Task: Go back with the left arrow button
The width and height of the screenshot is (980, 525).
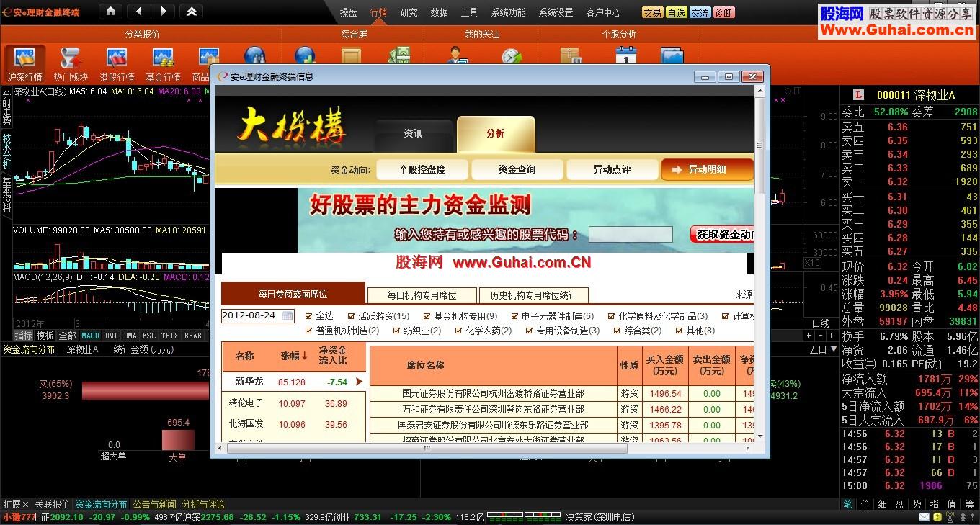Action: click(x=139, y=12)
